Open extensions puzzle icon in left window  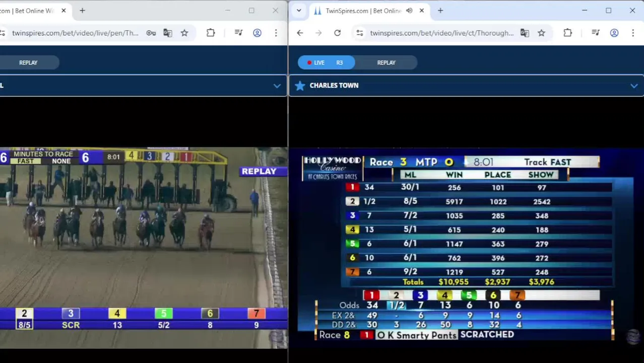point(211,33)
